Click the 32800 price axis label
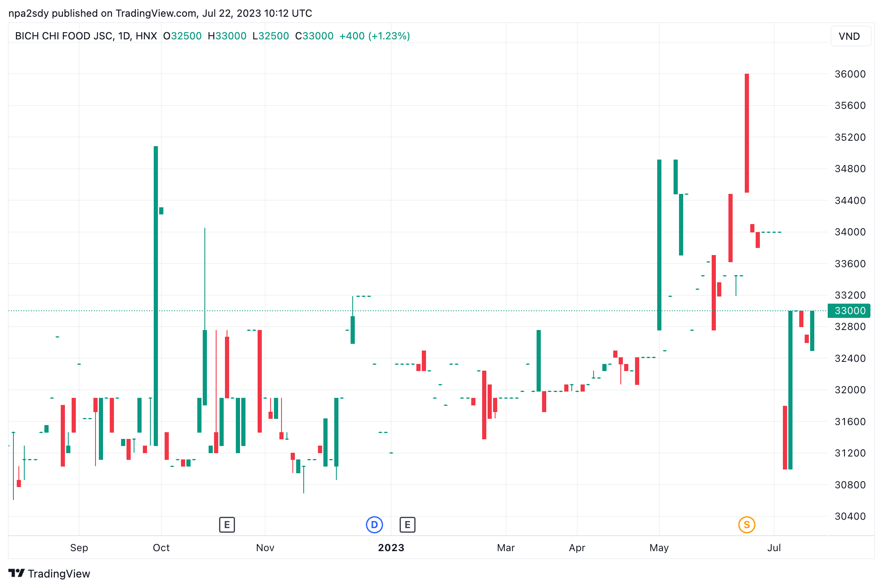Viewport: 883px width, 588px height. pyautogui.click(x=850, y=327)
